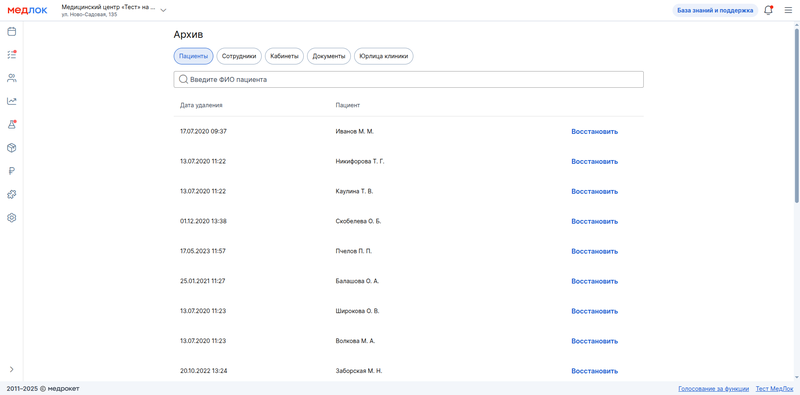Open the warehouse box icon in sidebar
The image size is (800, 395).
(11, 148)
